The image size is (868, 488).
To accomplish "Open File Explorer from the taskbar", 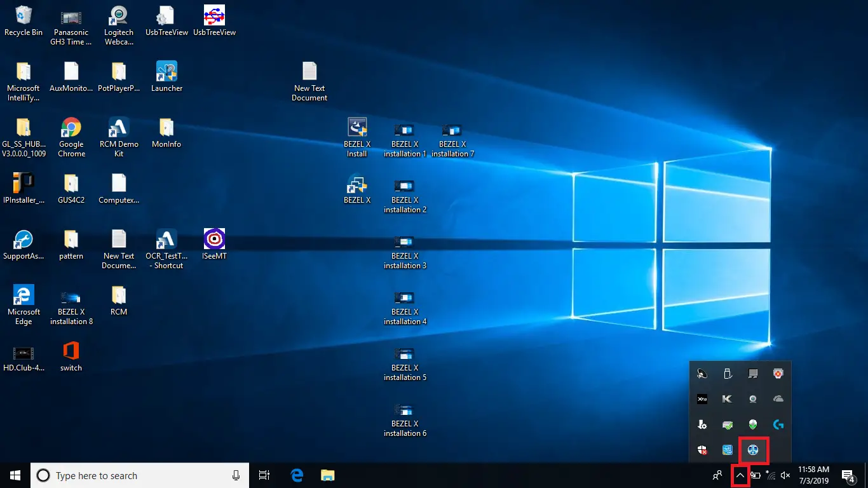I will tap(327, 475).
